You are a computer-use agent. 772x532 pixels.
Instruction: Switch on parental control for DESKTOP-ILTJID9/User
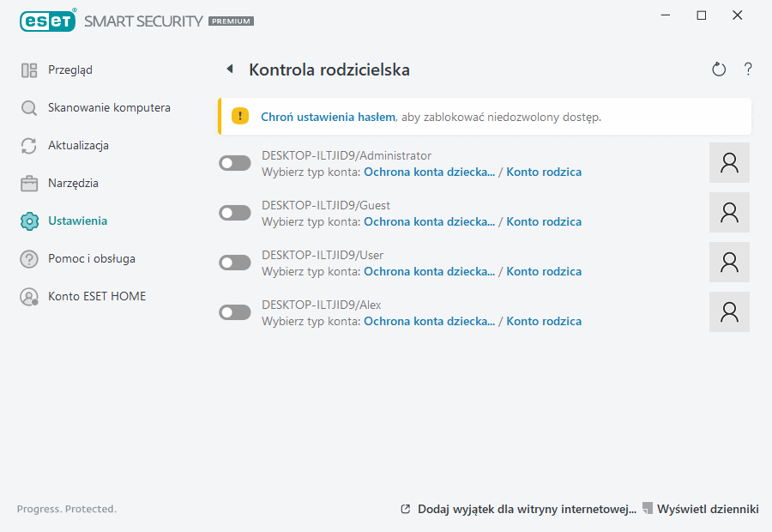tap(235, 263)
